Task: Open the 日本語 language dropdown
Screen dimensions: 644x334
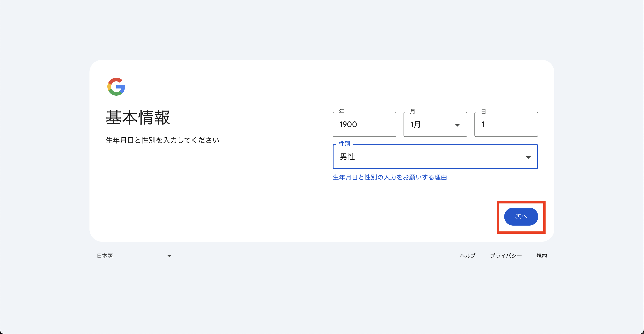Action: click(134, 256)
